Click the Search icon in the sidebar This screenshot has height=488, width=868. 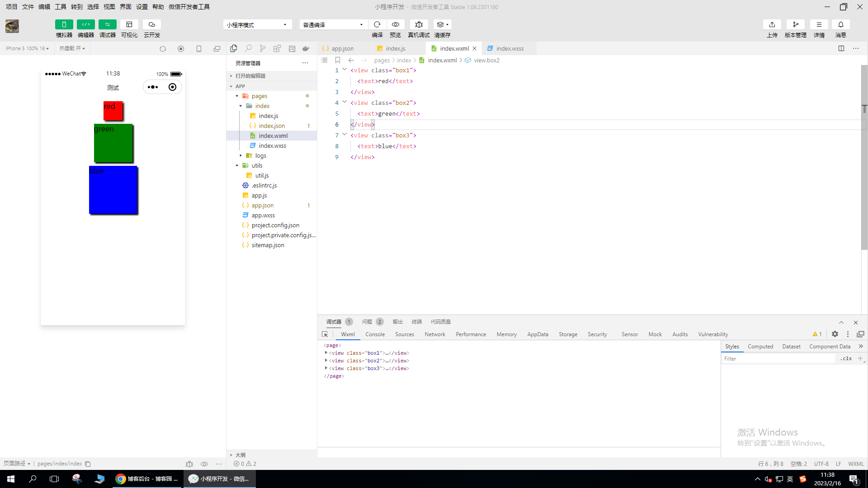pyautogui.click(x=248, y=48)
